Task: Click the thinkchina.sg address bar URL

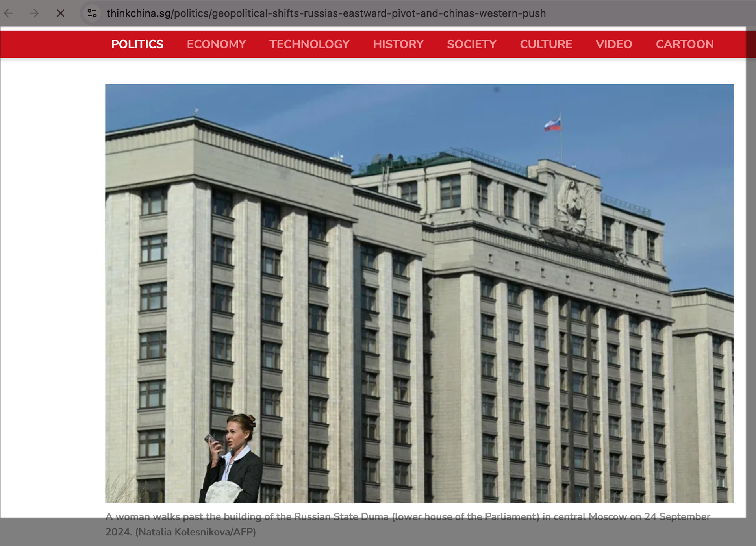Action: [x=326, y=13]
